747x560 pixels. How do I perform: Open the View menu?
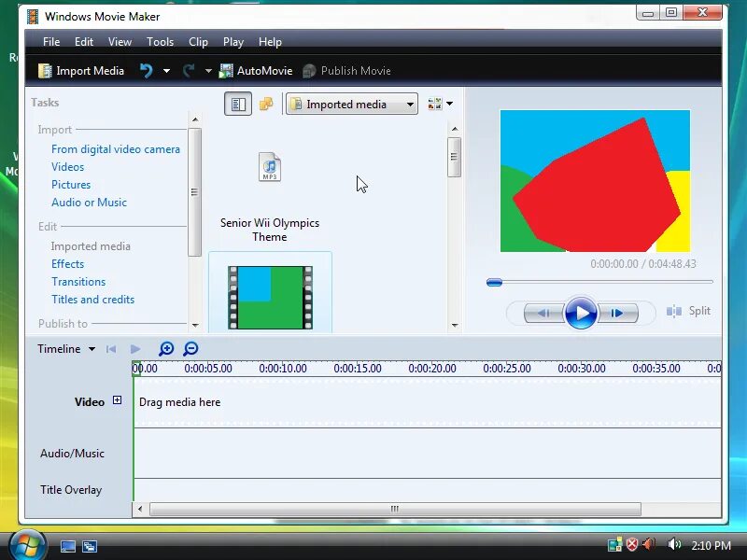tap(120, 42)
